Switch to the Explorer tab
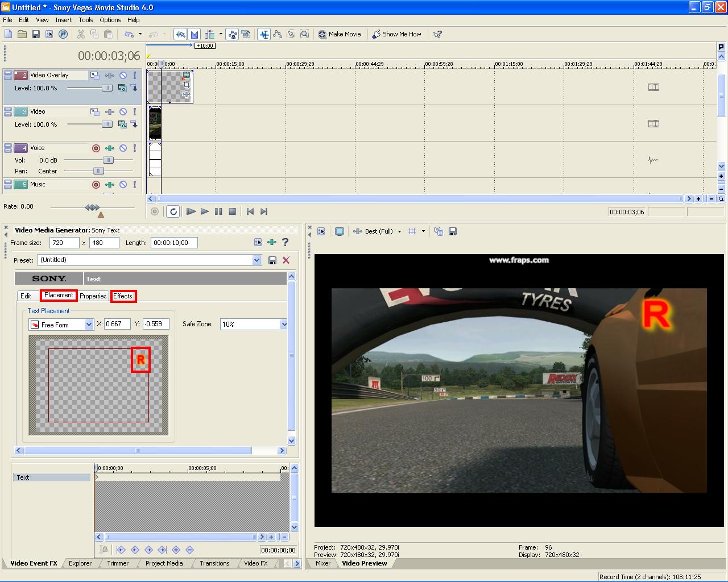This screenshot has height=582, width=728. click(80, 563)
